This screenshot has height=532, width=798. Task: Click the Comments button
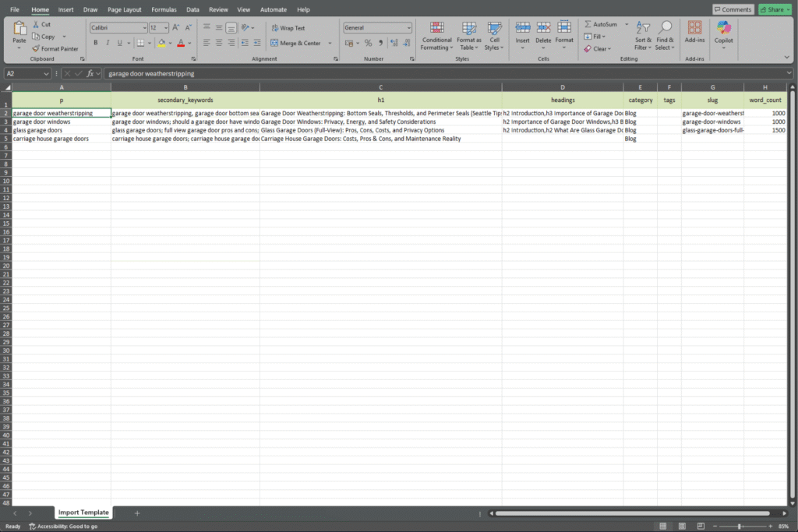(733, 9)
